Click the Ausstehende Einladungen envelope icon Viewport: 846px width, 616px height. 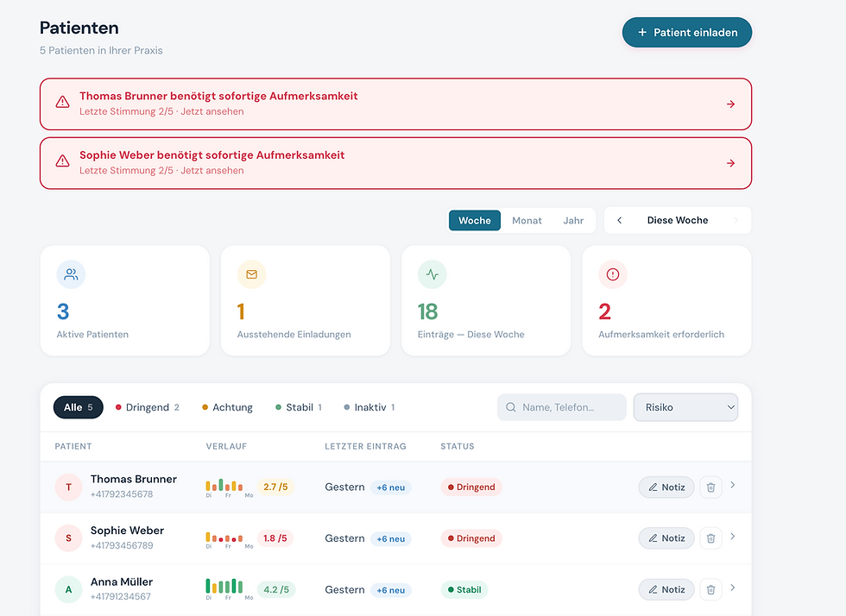[x=251, y=274]
